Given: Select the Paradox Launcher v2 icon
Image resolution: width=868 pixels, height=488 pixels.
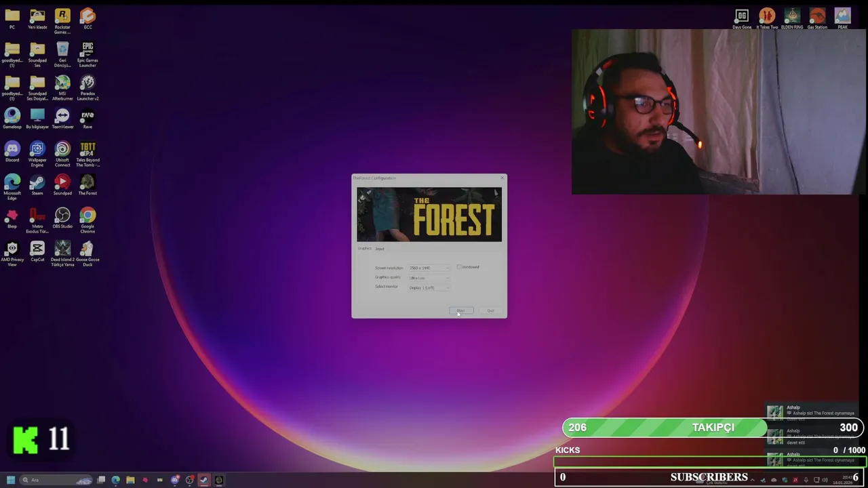Looking at the screenshot, I should [x=87, y=87].
